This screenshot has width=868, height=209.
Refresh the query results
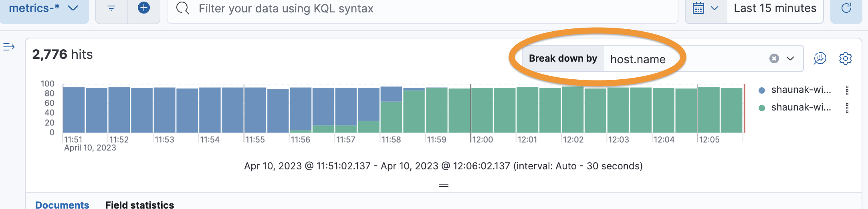click(846, 8)
